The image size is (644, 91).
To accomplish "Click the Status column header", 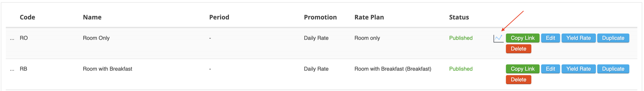I will point(459,17).
